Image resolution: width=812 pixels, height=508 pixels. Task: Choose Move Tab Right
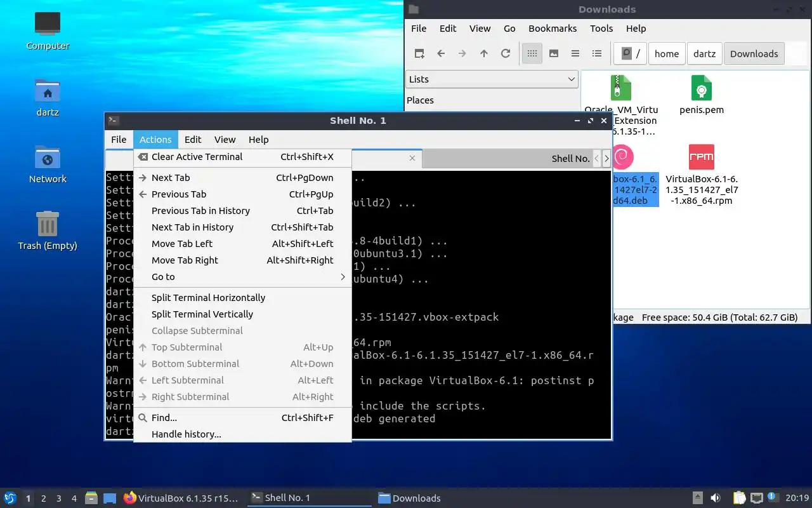click(x=242, y=260)
